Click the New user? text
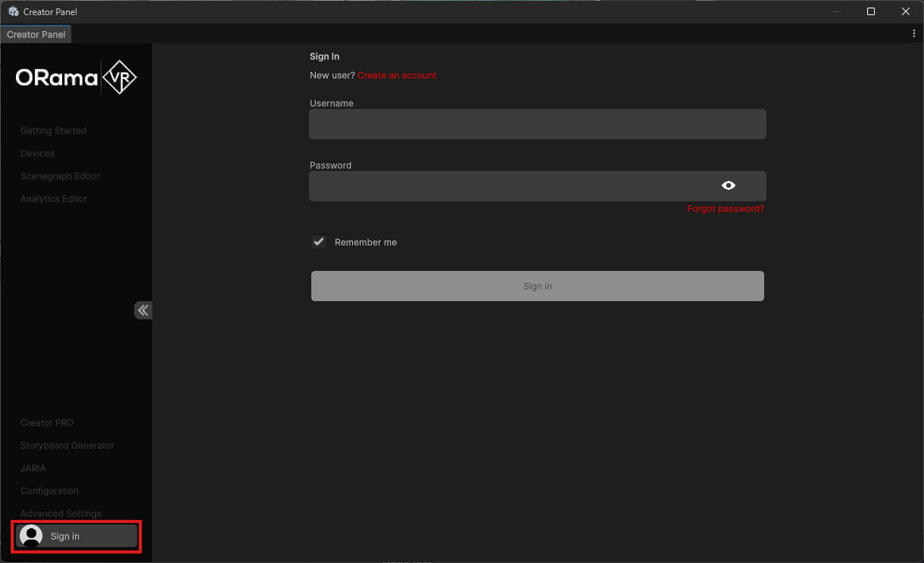Viewport: 924px width, 563px height. pos(332,76)
